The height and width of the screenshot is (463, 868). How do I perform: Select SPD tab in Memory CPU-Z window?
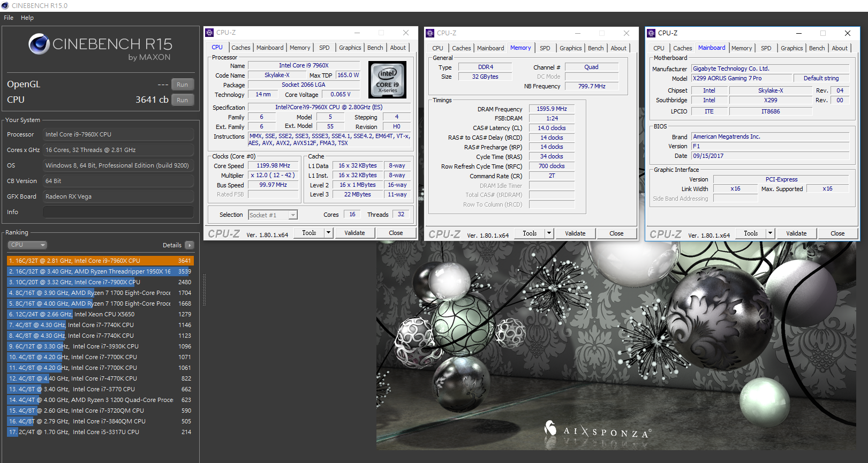[545, 48]
